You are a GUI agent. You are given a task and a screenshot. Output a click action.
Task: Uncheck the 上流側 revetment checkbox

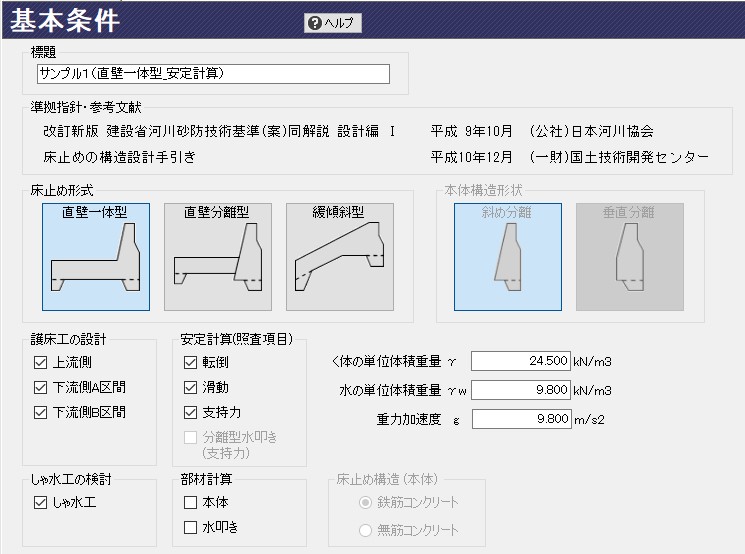pos(41,362)
